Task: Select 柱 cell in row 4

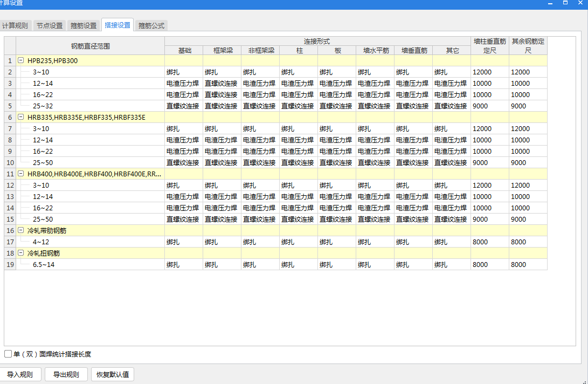Action: [299, 94]
